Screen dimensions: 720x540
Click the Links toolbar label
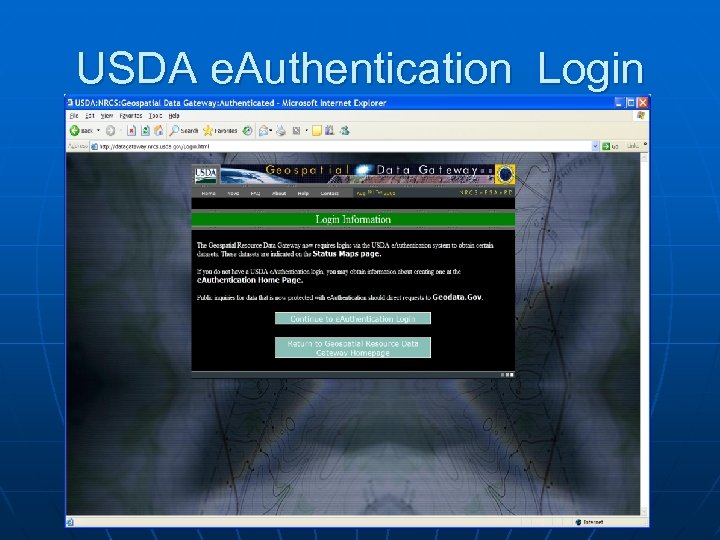click(633, 146)
